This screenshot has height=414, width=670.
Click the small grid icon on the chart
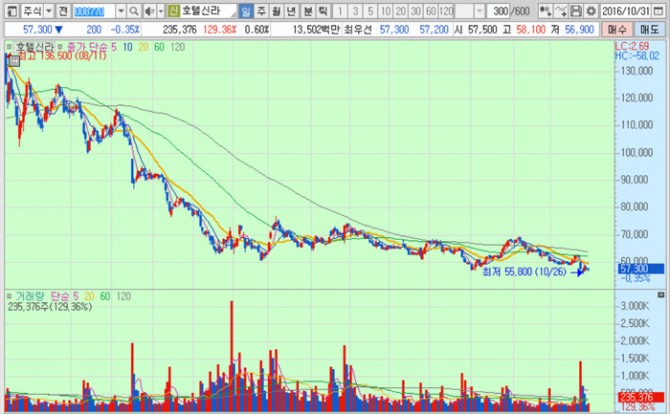click(x=14, y=61)
